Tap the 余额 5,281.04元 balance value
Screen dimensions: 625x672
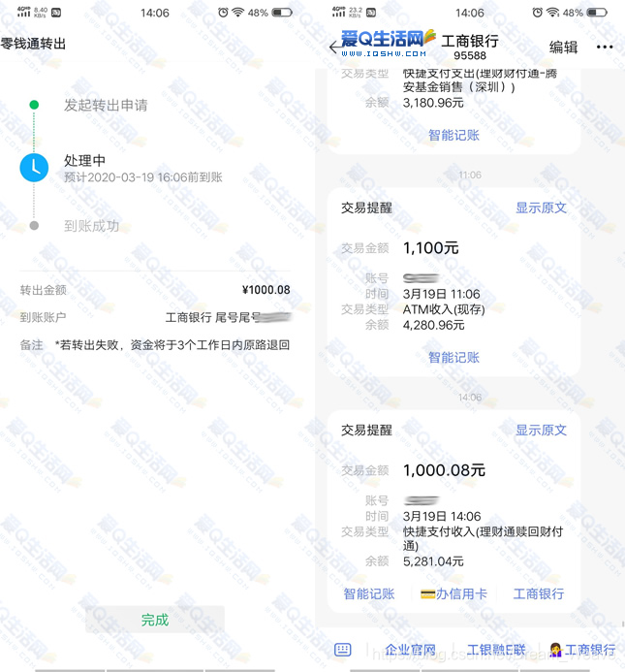point(433,561)
